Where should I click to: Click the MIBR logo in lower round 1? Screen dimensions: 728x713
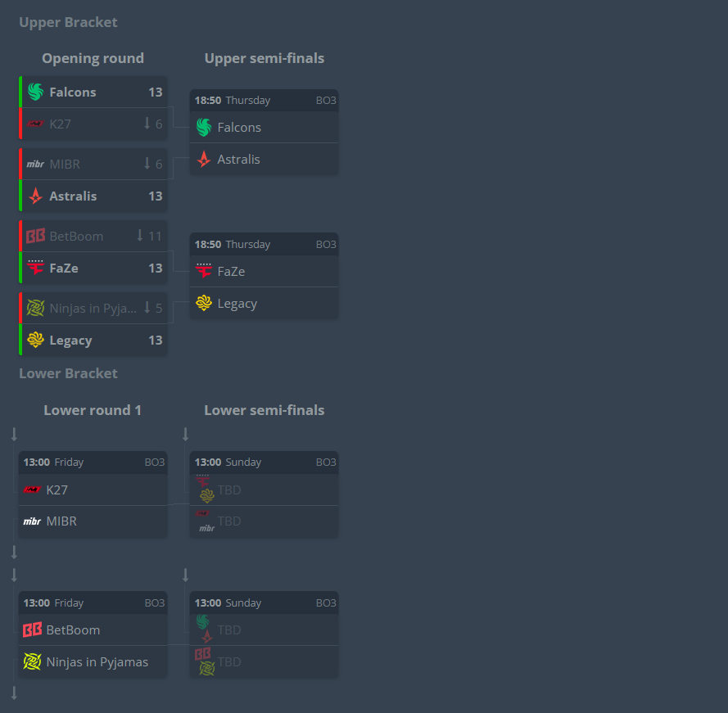click(x=32, y=521)
